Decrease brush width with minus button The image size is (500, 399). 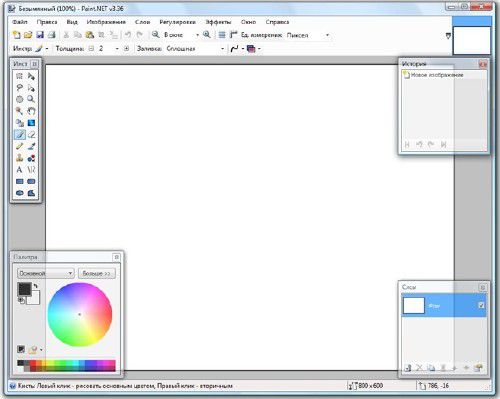[x=91, y=49]
